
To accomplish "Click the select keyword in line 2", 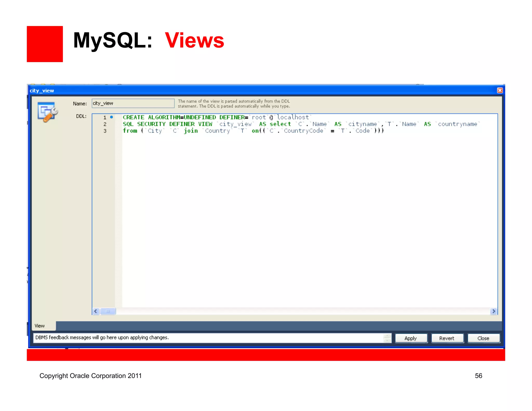I will click(x=280, y=124).
